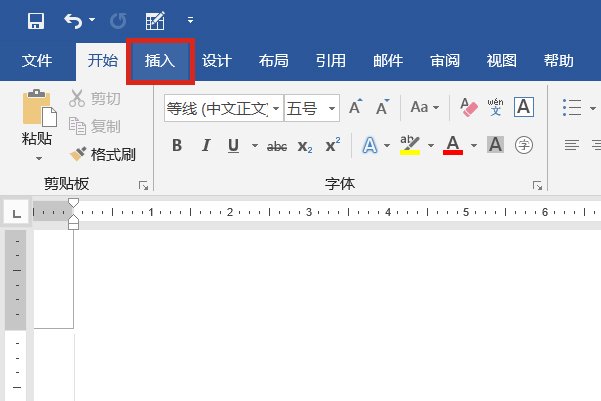The image size is (601, 401).
Task: Open the 字体 dialog launcher
Action: click(x=537, y=186)
